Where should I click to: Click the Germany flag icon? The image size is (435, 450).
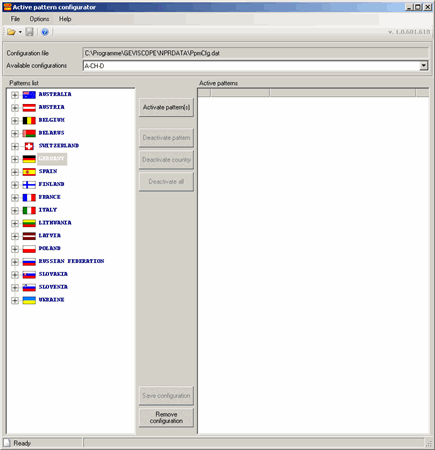click(x=29, y=159)
